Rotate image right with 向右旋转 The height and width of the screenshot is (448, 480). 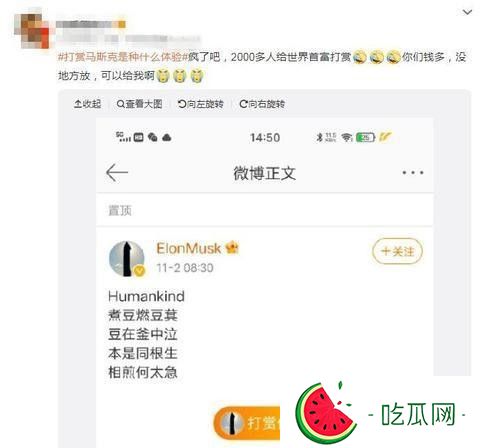(x=262, y=104)
